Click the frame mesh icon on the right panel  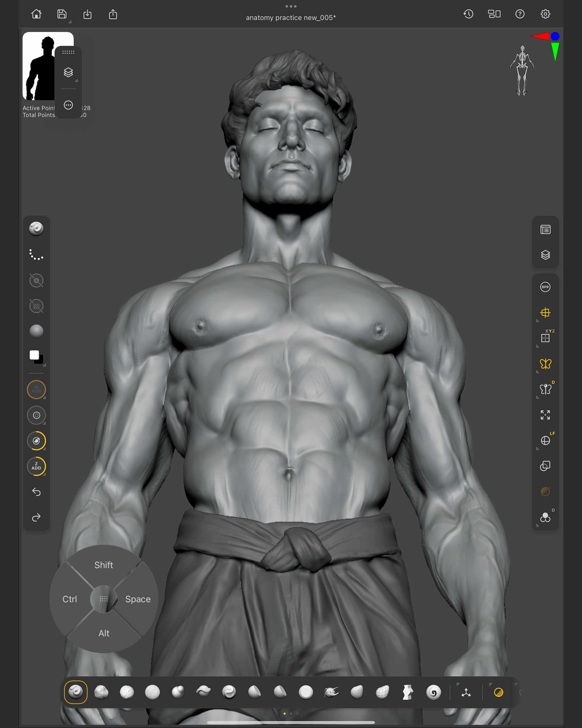click(546, 415)
